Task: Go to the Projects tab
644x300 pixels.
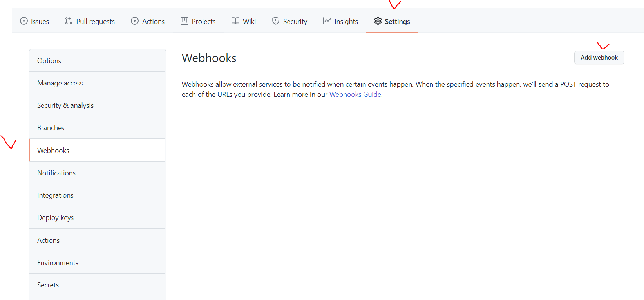Action: (198, 21)
